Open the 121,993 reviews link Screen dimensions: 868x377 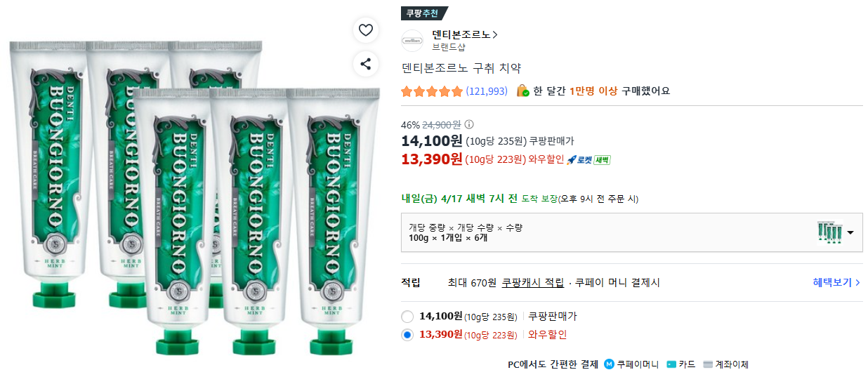pos(487,91)
